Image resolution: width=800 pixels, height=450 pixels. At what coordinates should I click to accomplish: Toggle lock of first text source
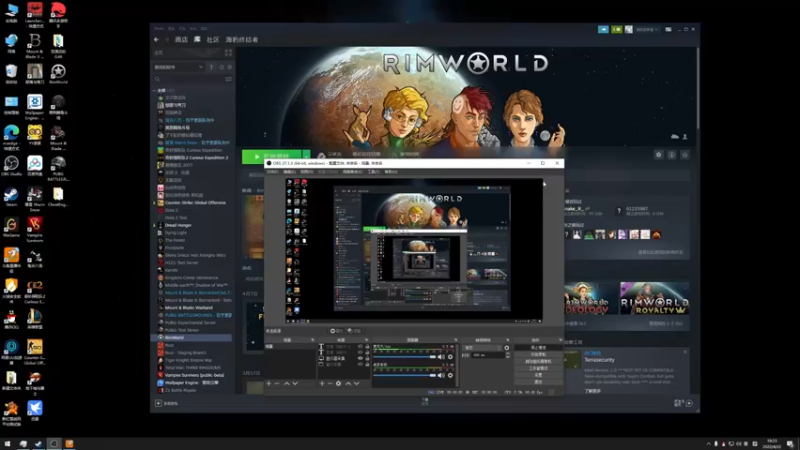[367, 346]
